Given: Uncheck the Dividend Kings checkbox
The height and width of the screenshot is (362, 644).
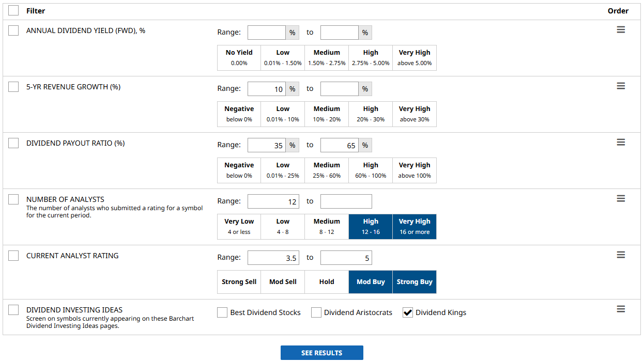Looking at the screenshot, I should click(x=408, y=312).
